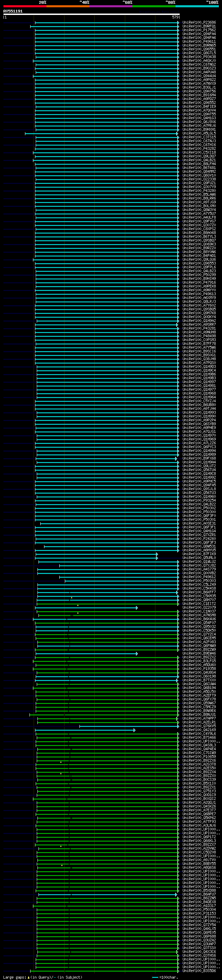
Task: Click the white query sequence ruler bar
Action: point(92,15)
